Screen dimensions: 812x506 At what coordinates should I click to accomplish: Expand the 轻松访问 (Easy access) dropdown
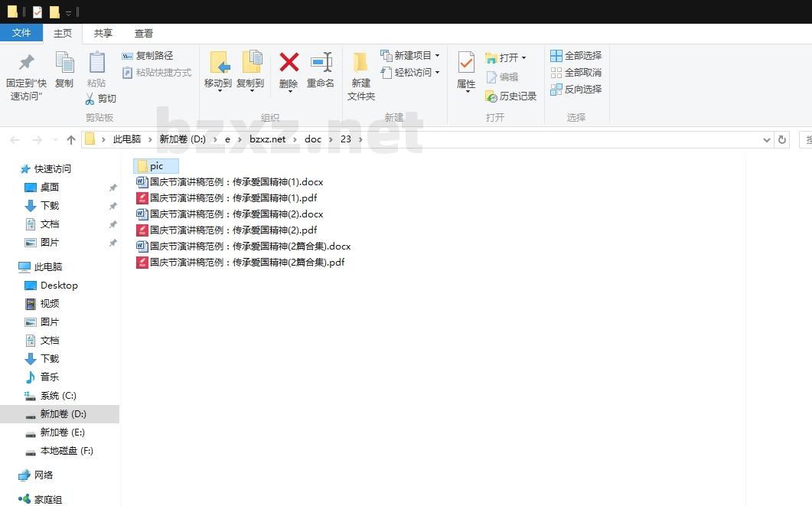pyautogui.click(x=437, y=73)
